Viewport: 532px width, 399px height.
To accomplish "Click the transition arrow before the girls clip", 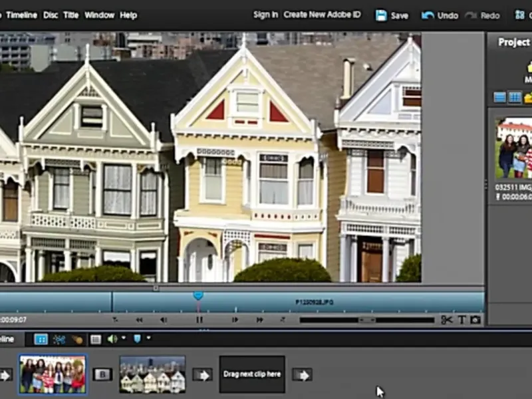I will click(6, 375).
